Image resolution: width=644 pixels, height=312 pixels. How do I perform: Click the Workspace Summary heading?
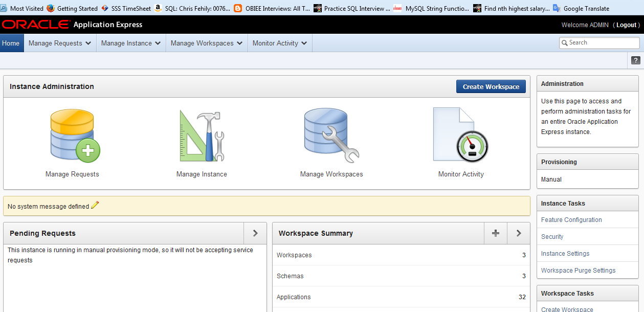[316, 233]
